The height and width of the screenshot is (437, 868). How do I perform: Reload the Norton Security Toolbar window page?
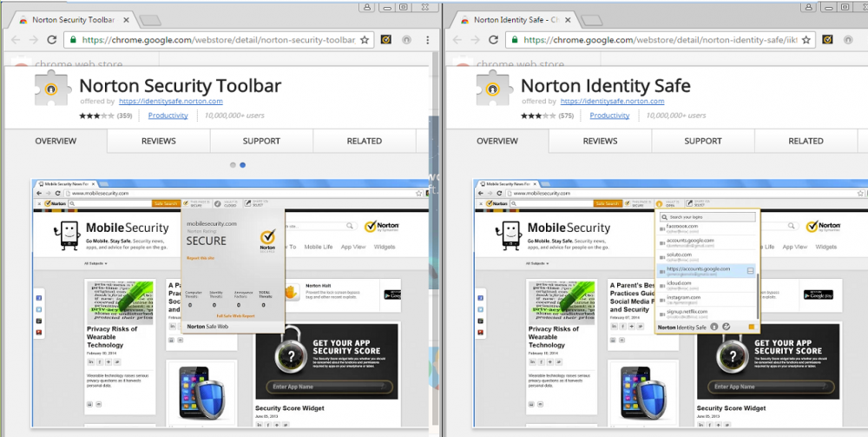point(51,40)
